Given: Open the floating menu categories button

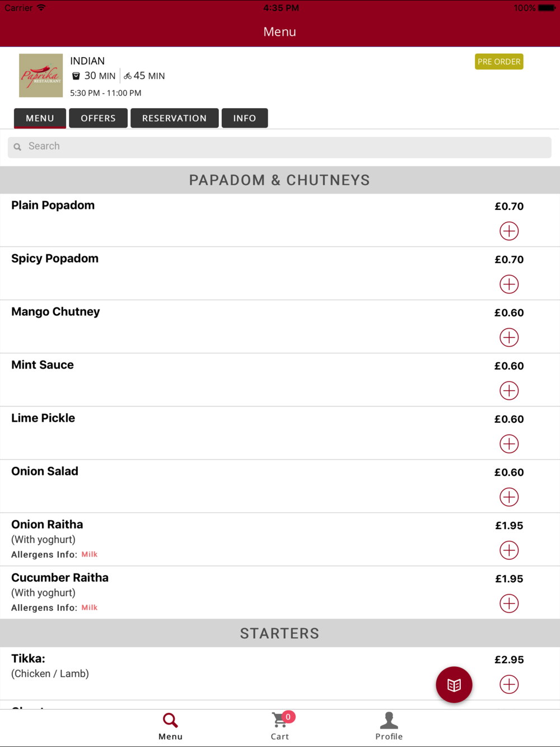Looking at the screenshot, I should pos(454,684).
